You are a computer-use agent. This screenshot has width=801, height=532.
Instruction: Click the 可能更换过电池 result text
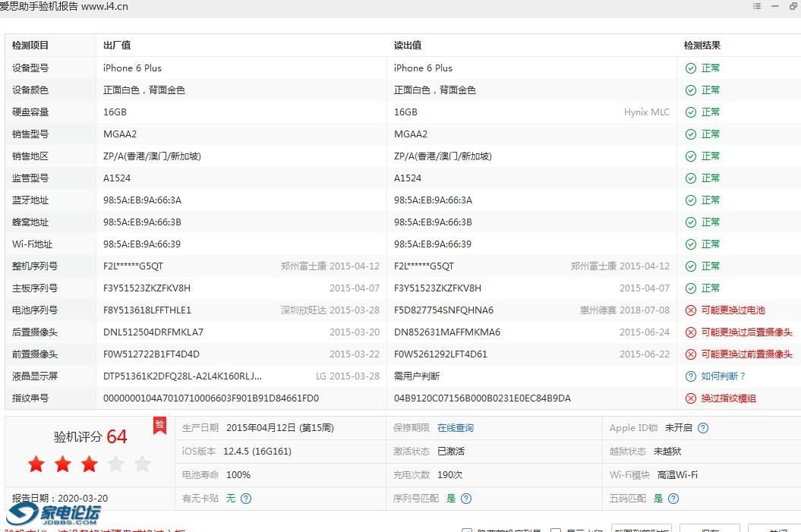click(x=733, y=310)
